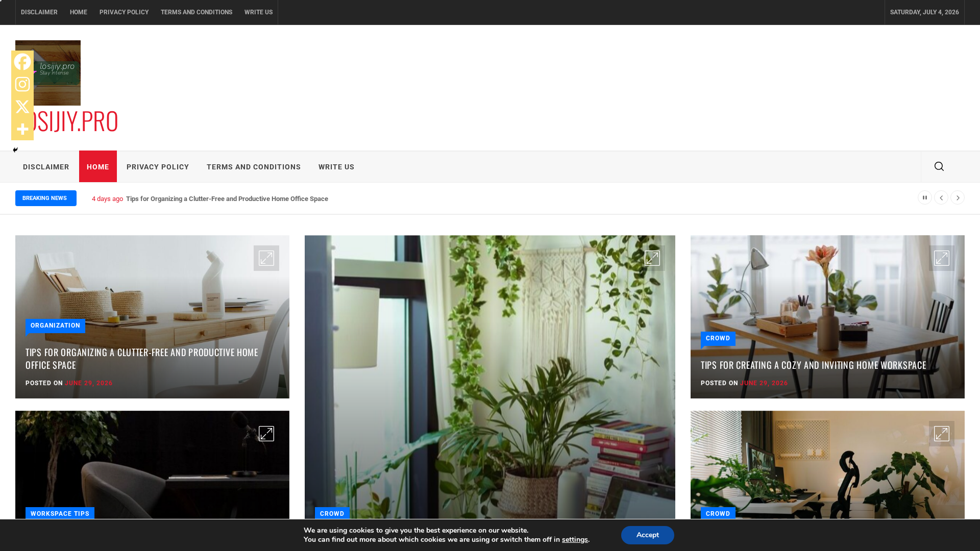Show next breaking news item
Viewport: 980px width, 551px height.
(x=958, y=197)
